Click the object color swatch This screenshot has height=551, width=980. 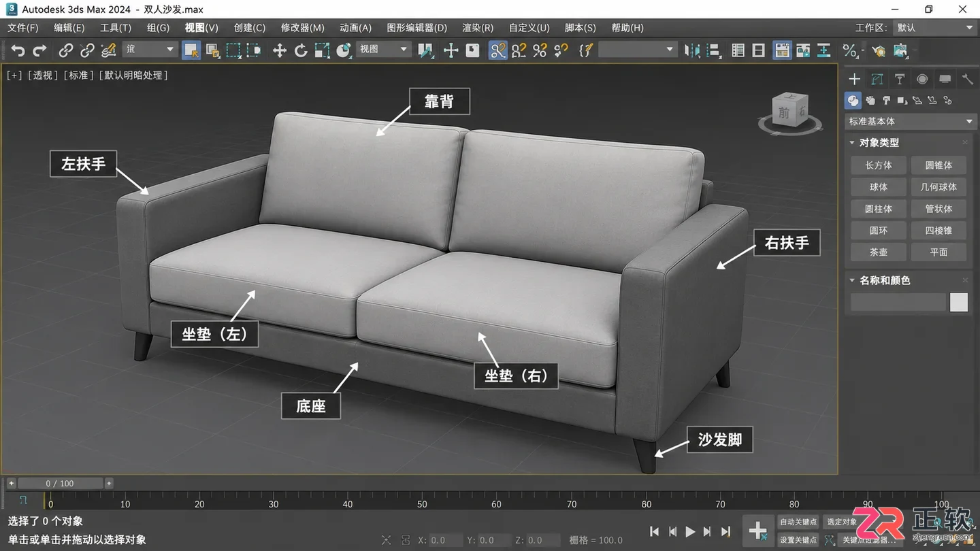959,303
